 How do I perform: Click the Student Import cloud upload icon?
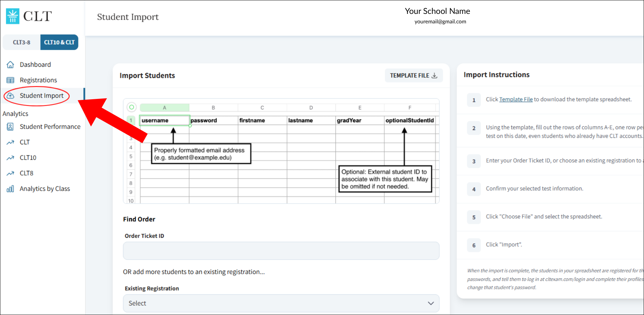[10, 96]
